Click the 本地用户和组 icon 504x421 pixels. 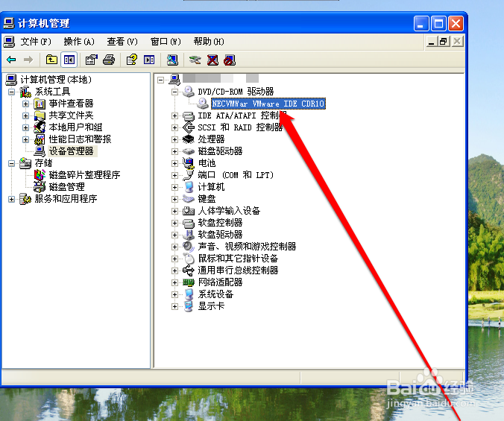pos(40,127)
